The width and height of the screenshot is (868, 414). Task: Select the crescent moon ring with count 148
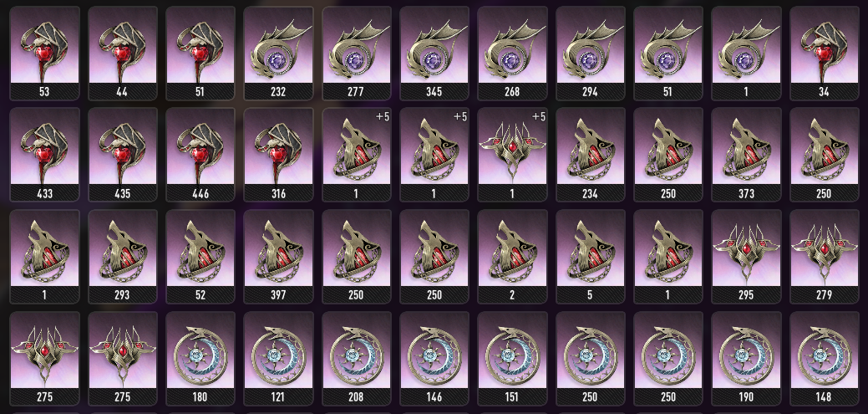[x=824, y=359]
